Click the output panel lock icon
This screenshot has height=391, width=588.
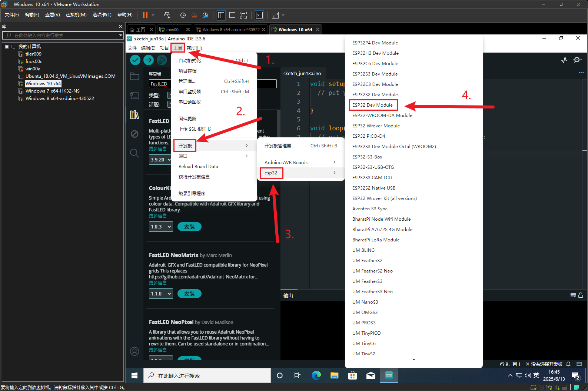click(581, 295)
